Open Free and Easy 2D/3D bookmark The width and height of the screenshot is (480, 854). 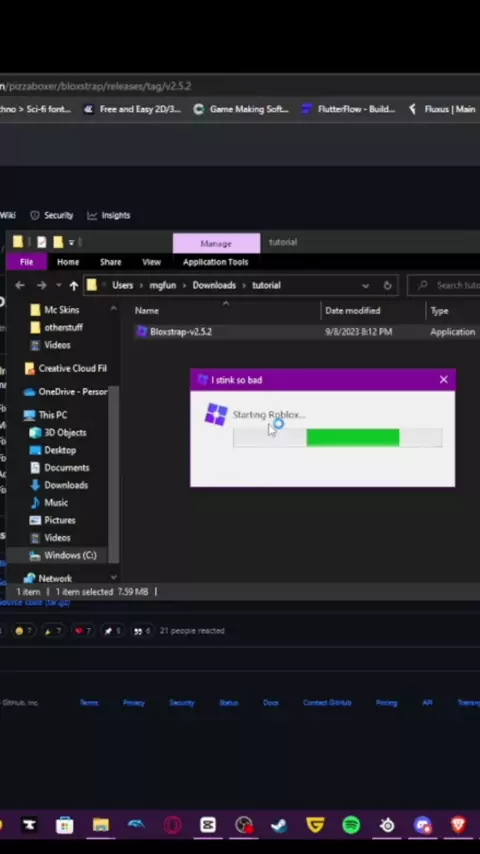tap(132, 109)
